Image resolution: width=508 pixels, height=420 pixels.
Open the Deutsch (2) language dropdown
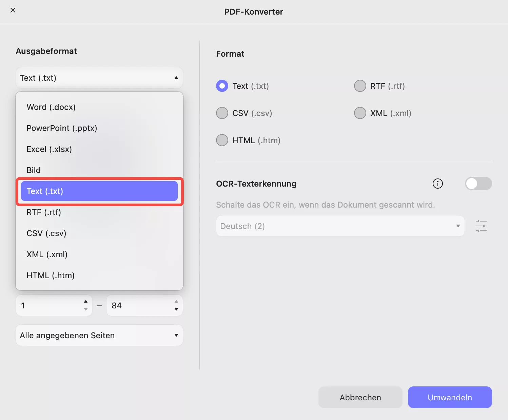[340, 226]
